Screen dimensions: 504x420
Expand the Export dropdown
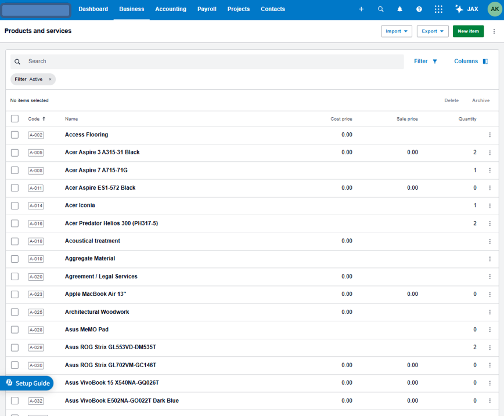(x=433, y=31)
